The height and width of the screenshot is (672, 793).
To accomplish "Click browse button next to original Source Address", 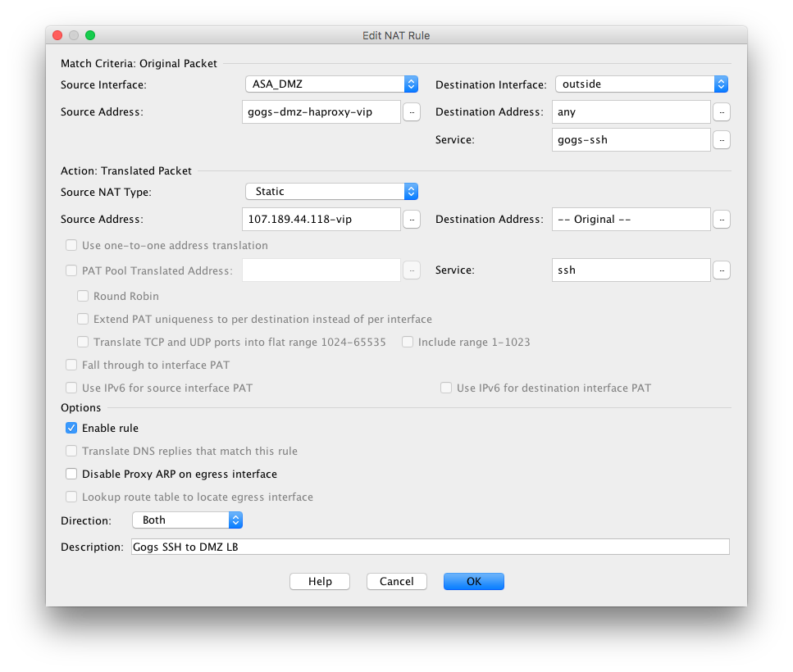I will 412,112.
